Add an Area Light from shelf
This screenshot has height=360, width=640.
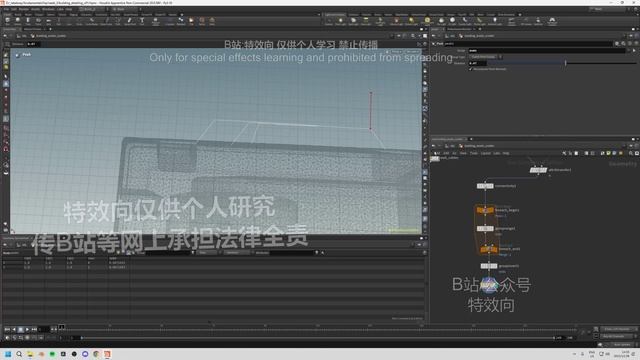point(366,21)
